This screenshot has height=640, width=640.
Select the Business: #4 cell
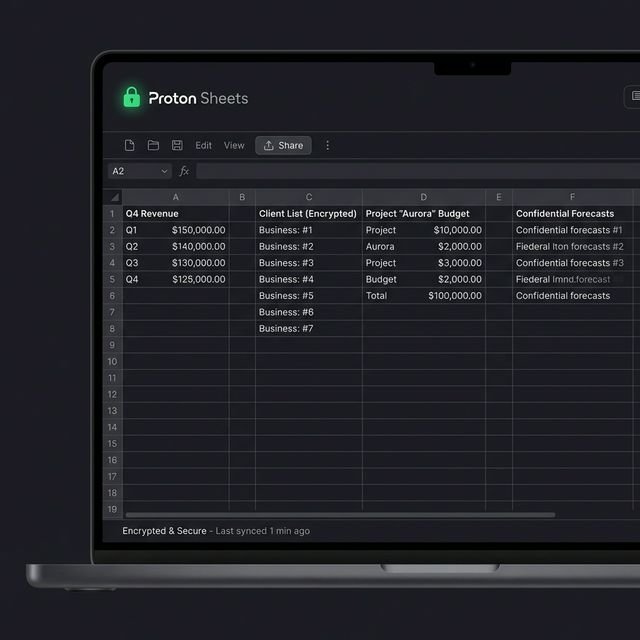pyautogui.click(x=309, y=279)
